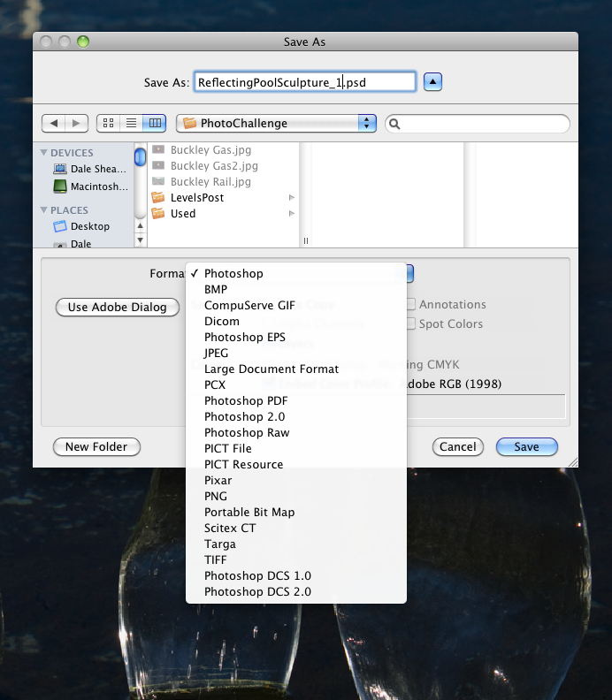Choose PICT File format
This screenshot has height=700, width=612.
coord(295,449)
